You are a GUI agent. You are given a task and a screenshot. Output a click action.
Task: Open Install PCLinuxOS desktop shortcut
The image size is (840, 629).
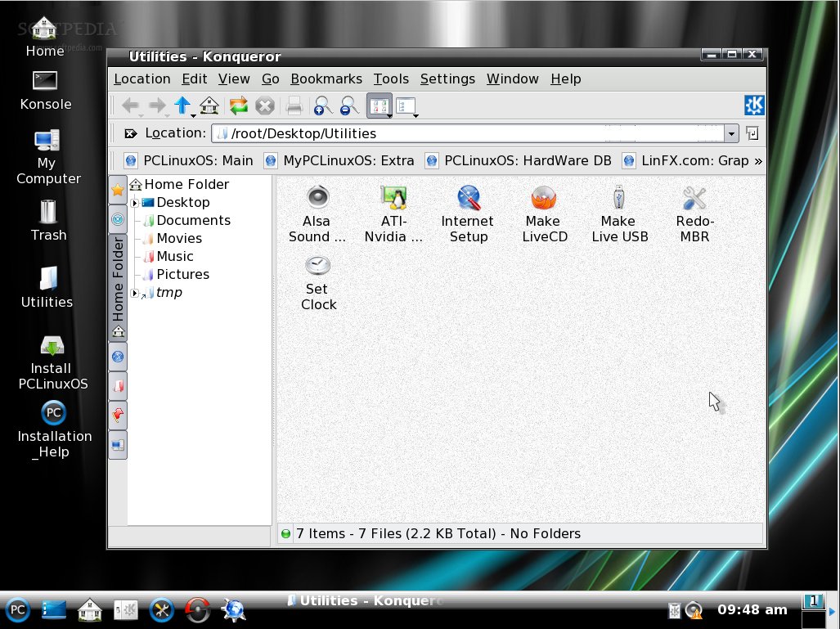pyautogui.click(x=52, y=360)
